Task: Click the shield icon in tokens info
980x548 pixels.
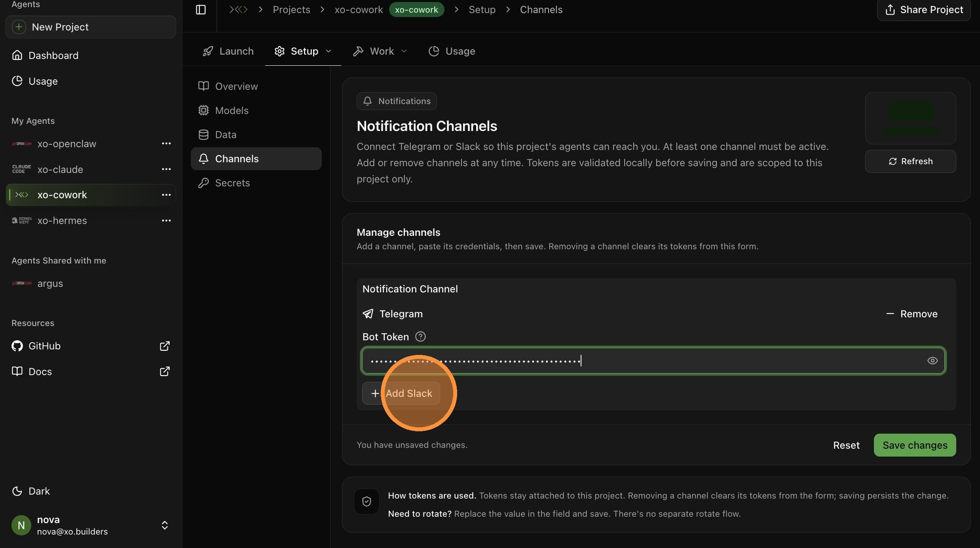Action: pyautogui.click(x=367, y=502)
